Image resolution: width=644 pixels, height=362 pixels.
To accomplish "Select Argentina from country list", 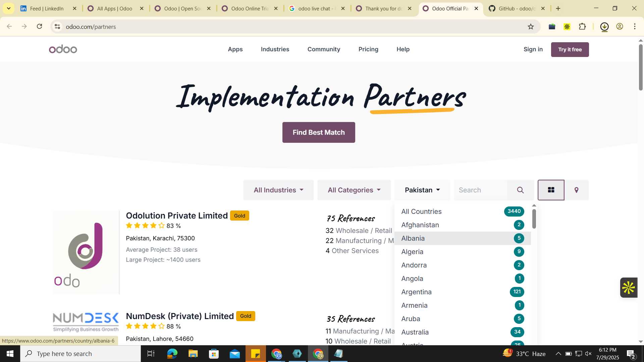I will (x=463, y=292).
